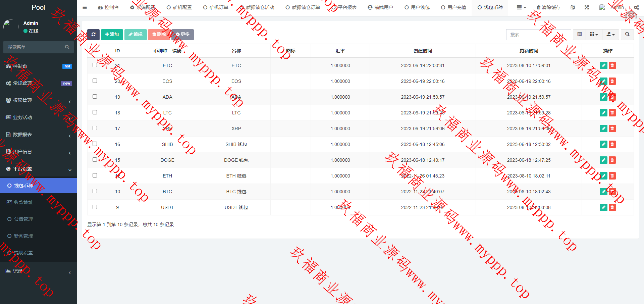Viewport: 644px width, 304px height.
Task: Click the 清除缓存 link in top bar
Action: pos(548,7)
